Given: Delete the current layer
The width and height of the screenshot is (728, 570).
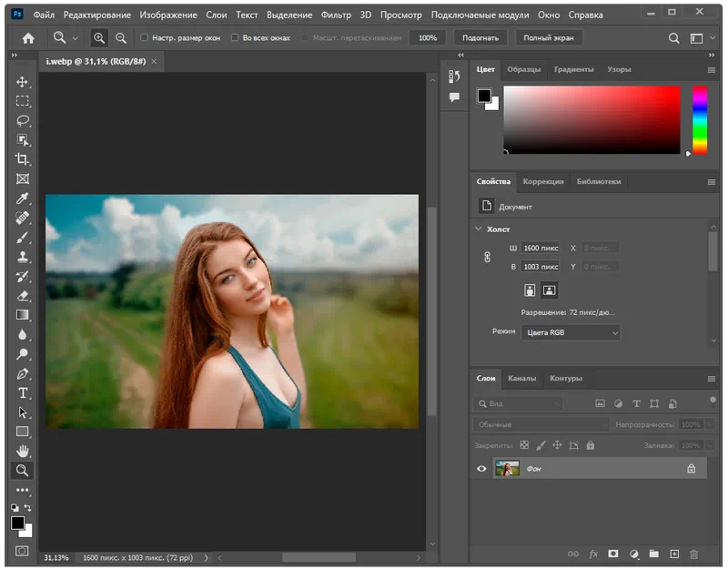Looking at the screenshot, I should [x=694, y=554].
